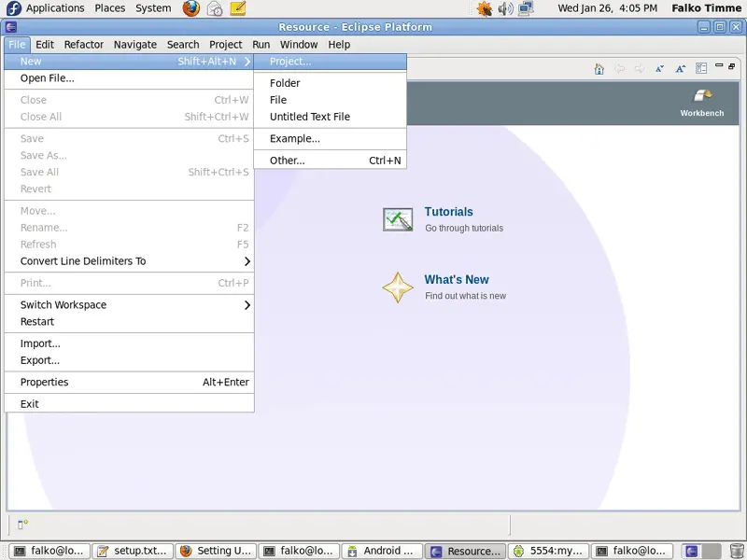Switch to the 5554:my... emulator taskbar window

click(548, 551)
